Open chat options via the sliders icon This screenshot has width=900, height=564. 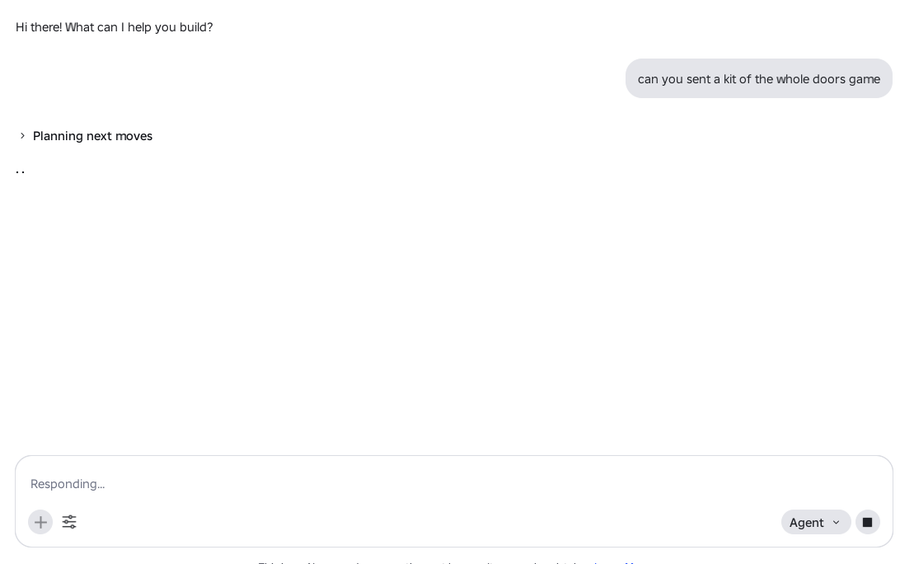(x=69, y=522)
